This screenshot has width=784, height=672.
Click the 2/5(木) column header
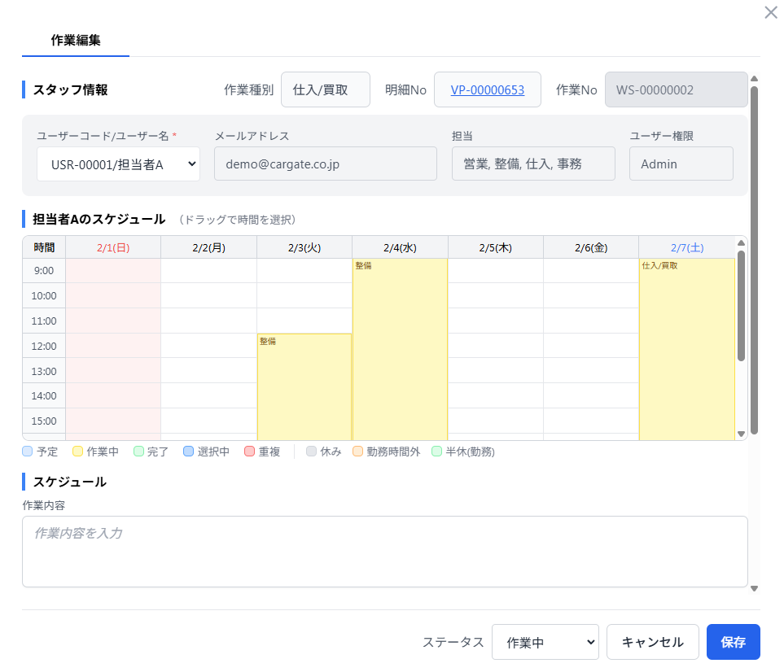click(x=495, y=247)
